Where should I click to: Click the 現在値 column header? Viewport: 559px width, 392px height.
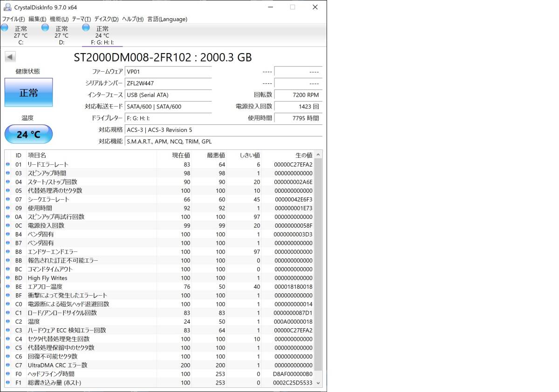181,155
